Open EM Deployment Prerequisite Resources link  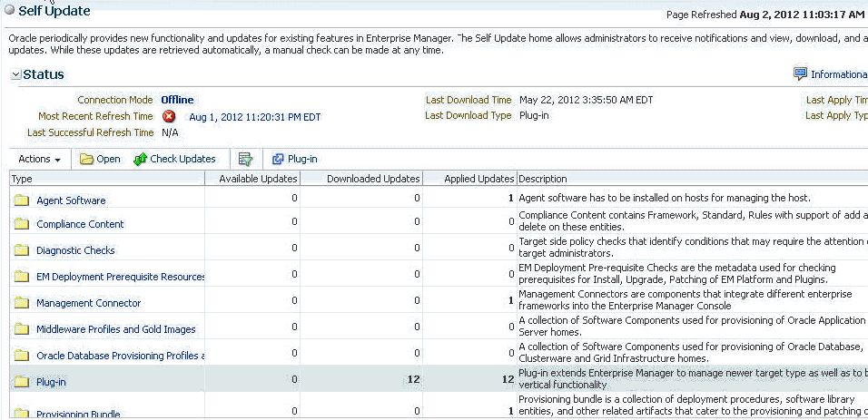[121, 277]
